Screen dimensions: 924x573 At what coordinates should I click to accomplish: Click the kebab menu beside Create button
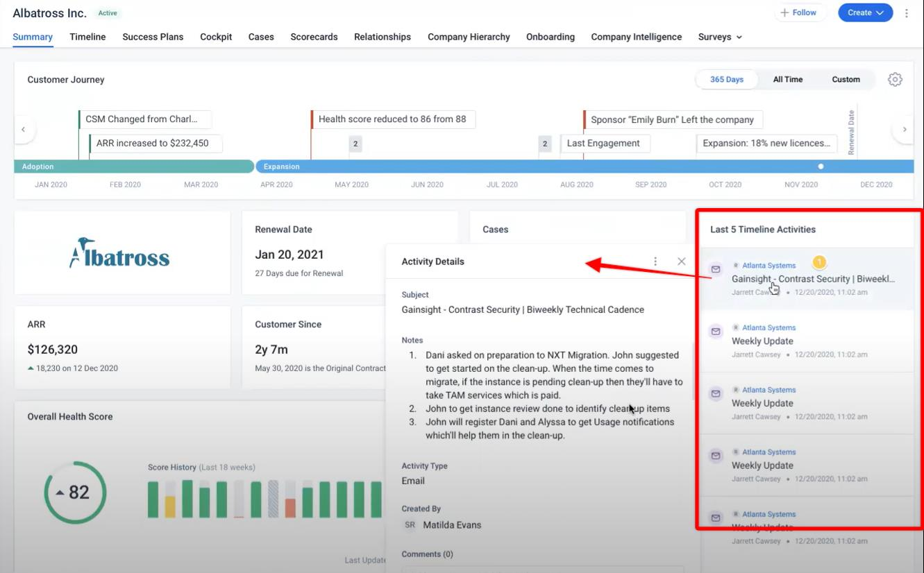[x=907, y=13]
